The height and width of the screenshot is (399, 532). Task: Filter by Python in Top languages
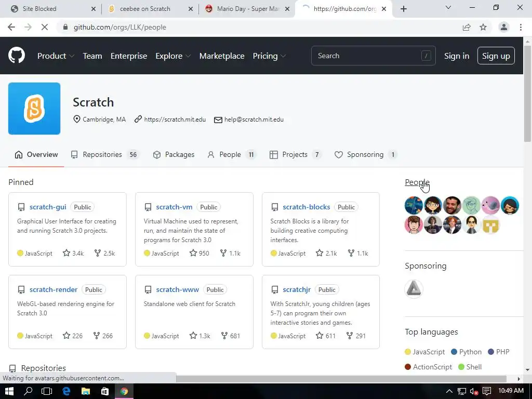point(466,352)
